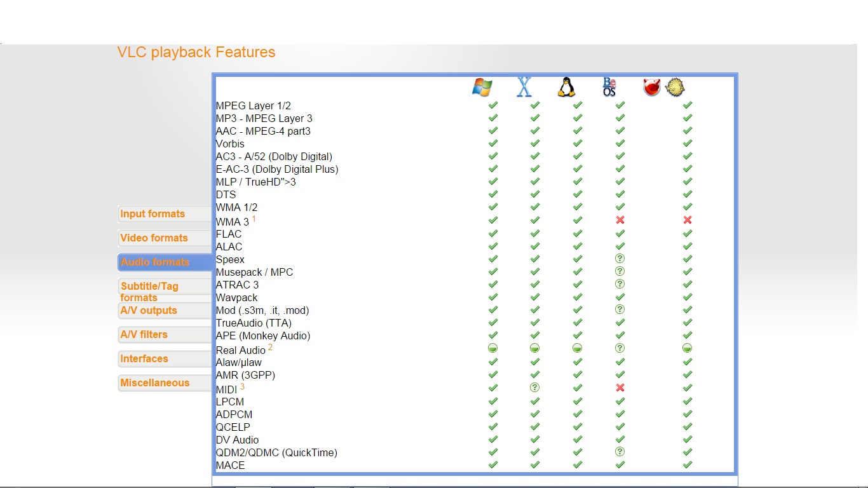Click the OpenBSD pufferfish icon

675,87
